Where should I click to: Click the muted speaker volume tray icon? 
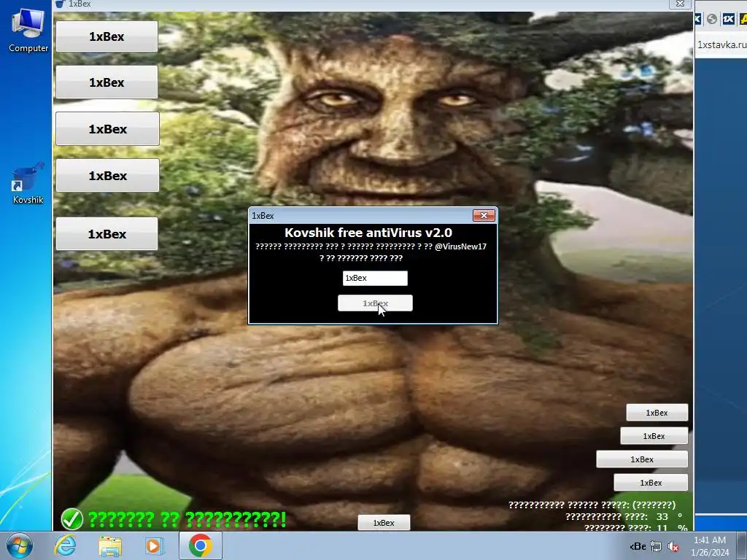(x=673, y=547)
